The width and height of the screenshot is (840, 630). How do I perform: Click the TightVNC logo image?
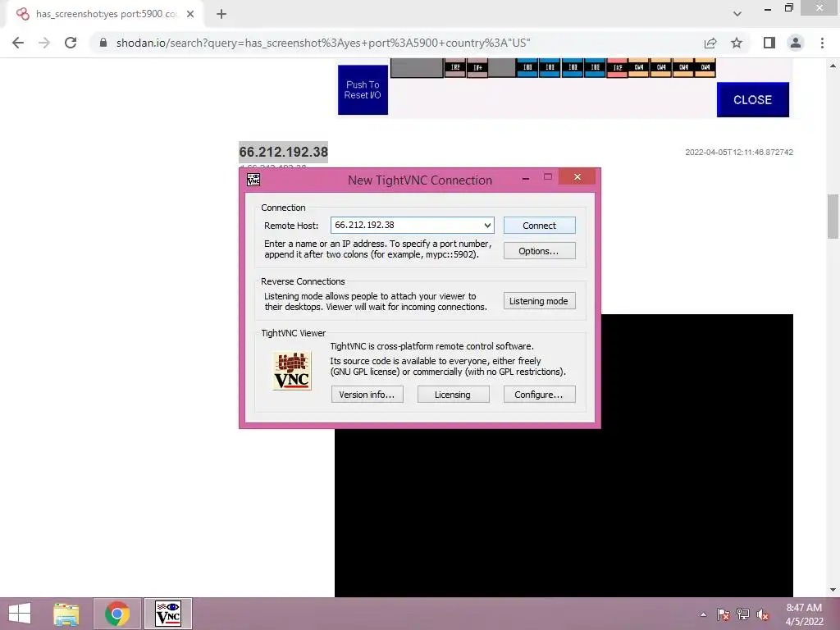point(292,371)
